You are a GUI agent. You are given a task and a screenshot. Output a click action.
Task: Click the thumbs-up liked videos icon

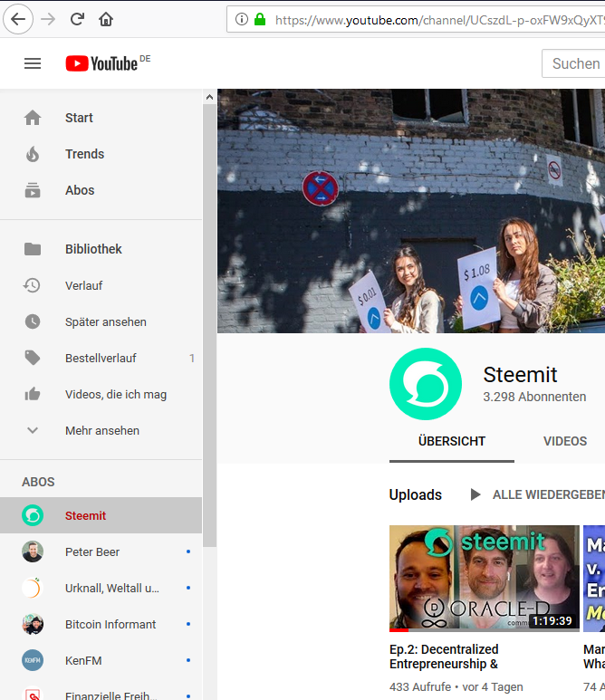[x=33, y=394]
